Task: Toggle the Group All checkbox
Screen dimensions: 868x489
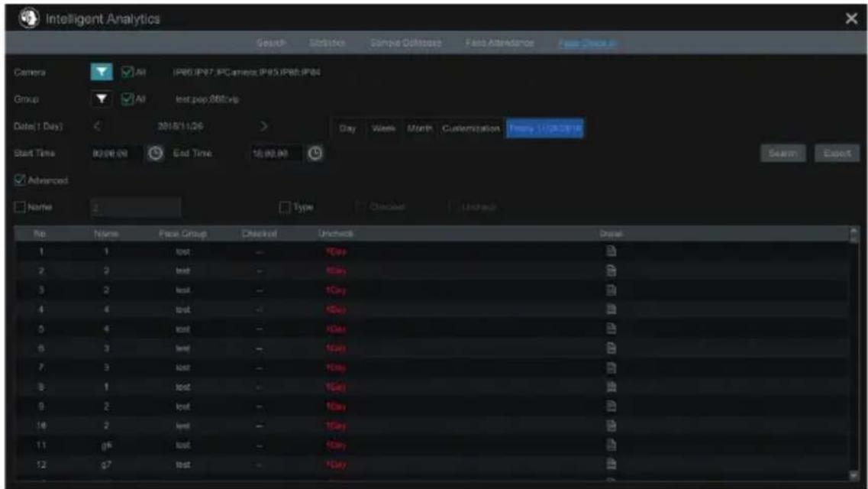Action: coord(127,99)
